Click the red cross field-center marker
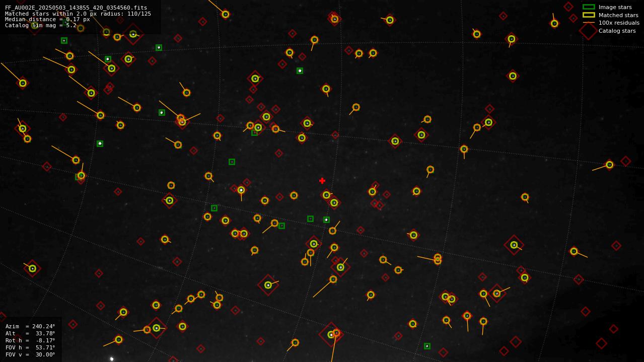The image size is (644, 362). tap(322, 181)
